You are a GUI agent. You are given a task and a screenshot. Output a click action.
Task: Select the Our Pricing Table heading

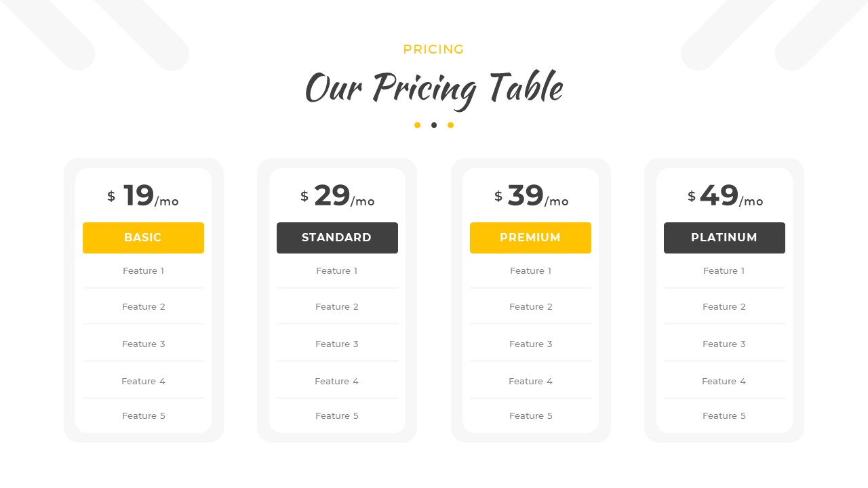[434, 89]
